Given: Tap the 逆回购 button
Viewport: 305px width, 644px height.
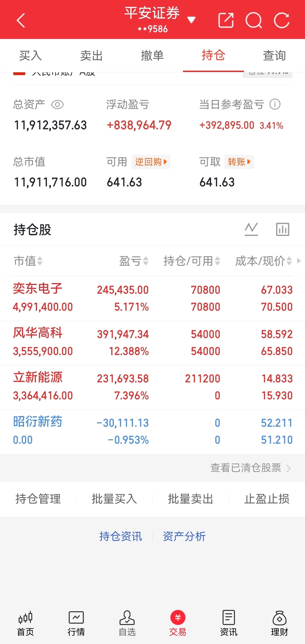Looking at the screenshot, I should 151,162.
